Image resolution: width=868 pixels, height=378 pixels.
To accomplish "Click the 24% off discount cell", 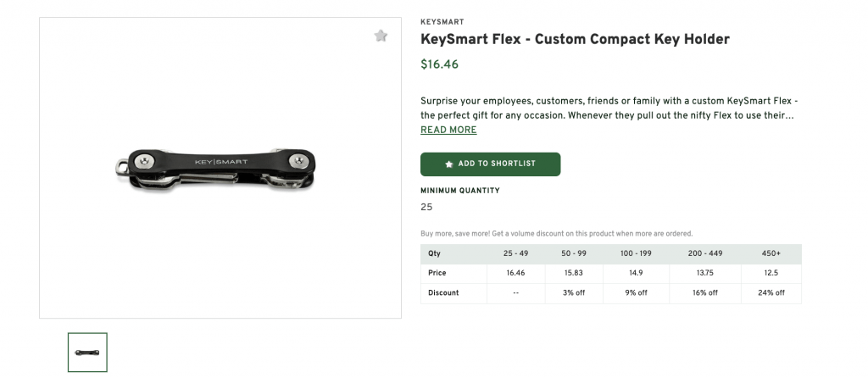I will [771, 292].
